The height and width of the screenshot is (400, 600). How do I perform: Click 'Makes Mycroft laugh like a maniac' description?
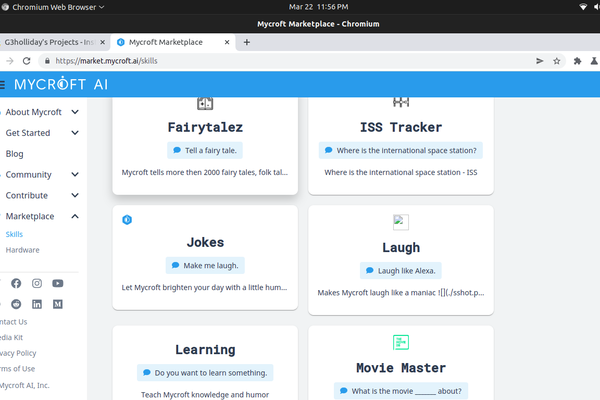401,293
